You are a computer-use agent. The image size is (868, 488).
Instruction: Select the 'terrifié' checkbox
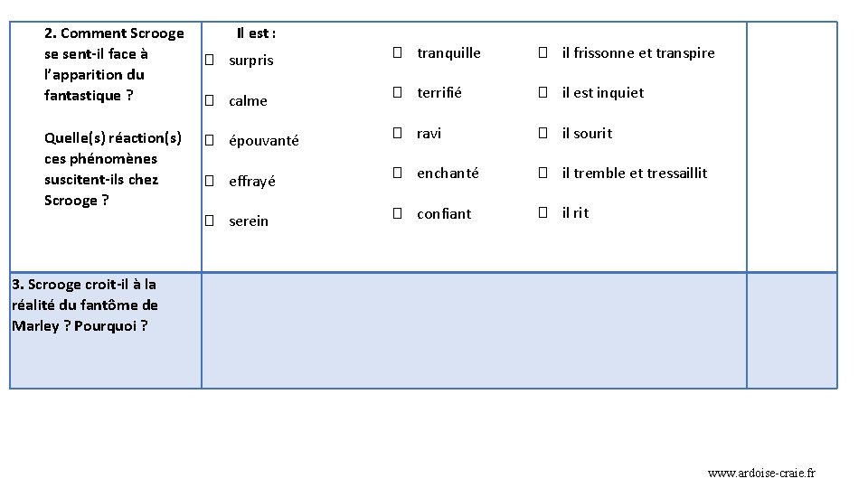pyautogui.click(x=398, y=92)
